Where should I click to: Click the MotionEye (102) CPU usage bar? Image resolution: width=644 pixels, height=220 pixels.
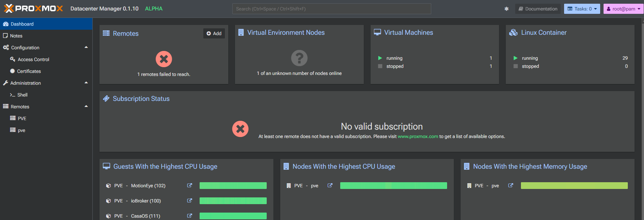coord(233,186)
